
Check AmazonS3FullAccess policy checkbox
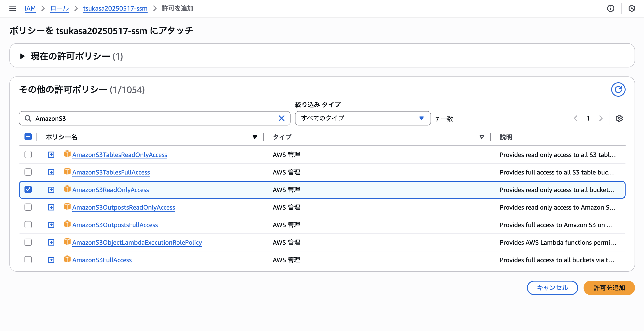coord(28,260)
